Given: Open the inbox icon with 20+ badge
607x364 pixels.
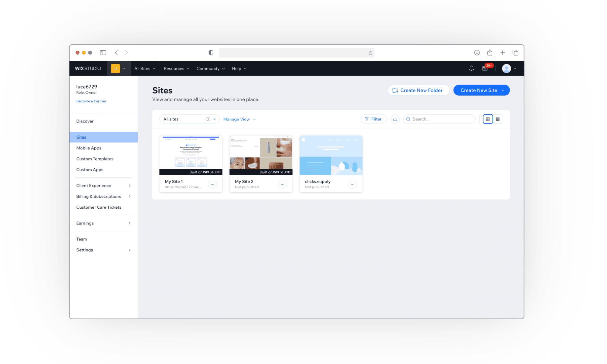Looking at the screenshot, I should pos(485,69).
